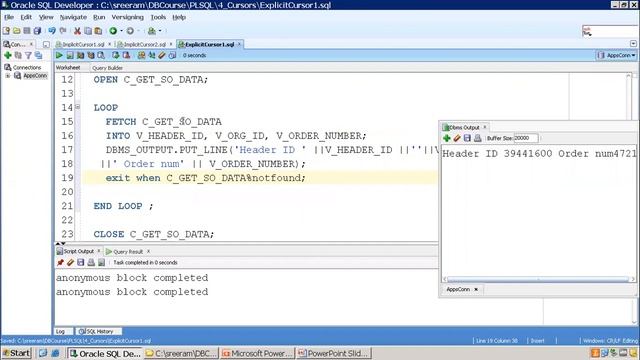Screen dimensions: 640x360
Task: Open the Help menu
Action: 179,17
